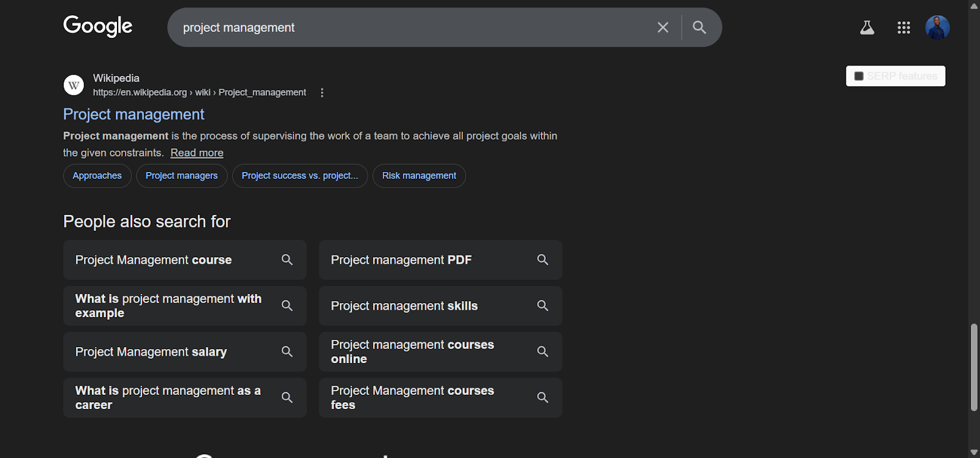The height and width of the screenshot is (458, 980).
Task: Open the Google account profile avatar
Action: 937,28
